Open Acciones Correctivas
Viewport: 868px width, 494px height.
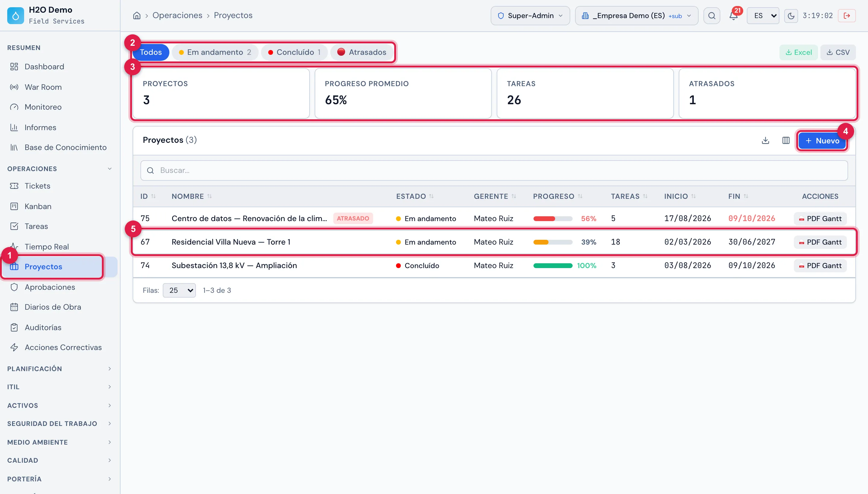click(63, 347)
